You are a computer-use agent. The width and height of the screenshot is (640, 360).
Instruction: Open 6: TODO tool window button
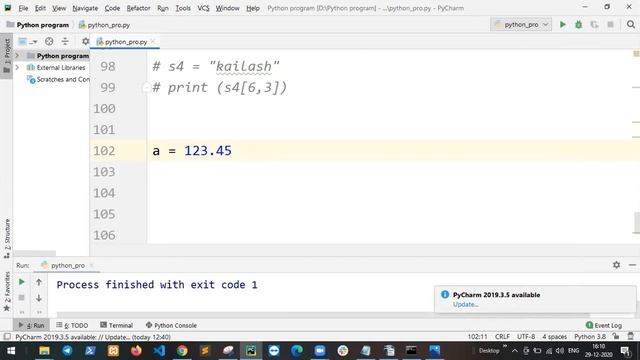pos(72,325)
